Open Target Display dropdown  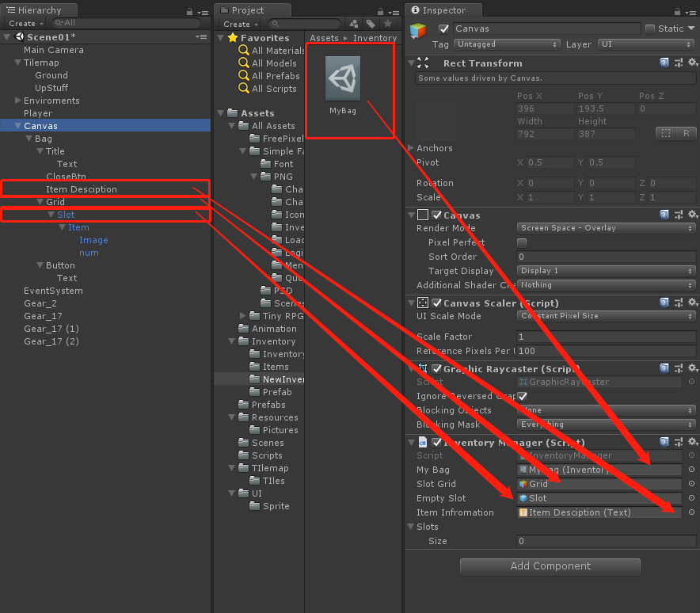coord(607,271)
